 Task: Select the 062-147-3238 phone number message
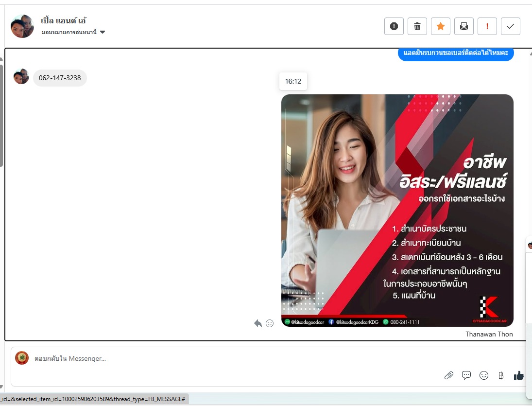click(60, 78)
